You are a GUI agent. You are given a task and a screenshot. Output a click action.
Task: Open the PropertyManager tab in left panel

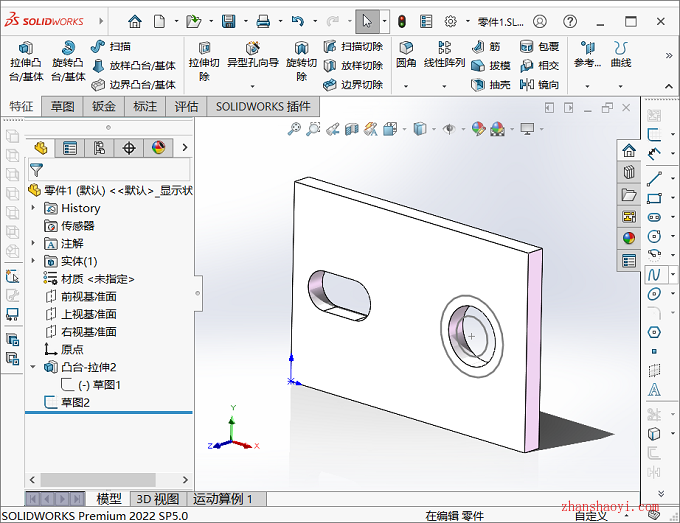pyautogui.click(x=70, y=148)
